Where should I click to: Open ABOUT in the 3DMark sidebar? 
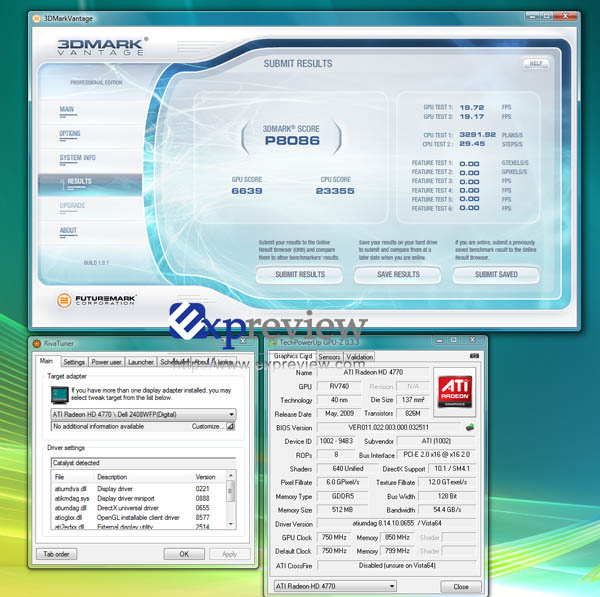click(x=68, y=230)
